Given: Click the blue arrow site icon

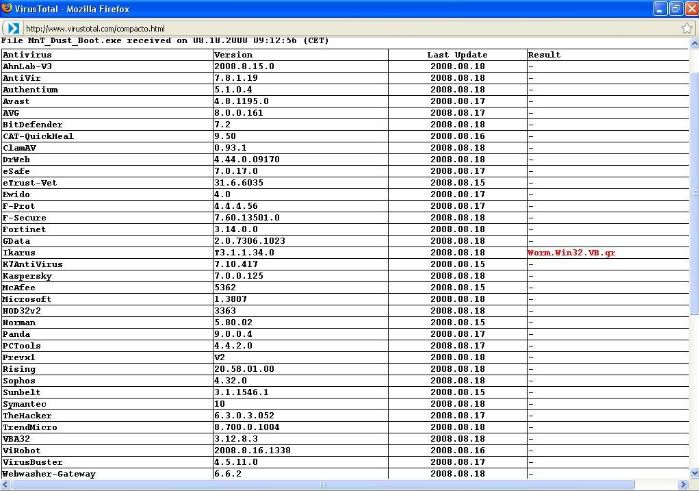Looking at the screenshot, I should click(x=13, y=28).
